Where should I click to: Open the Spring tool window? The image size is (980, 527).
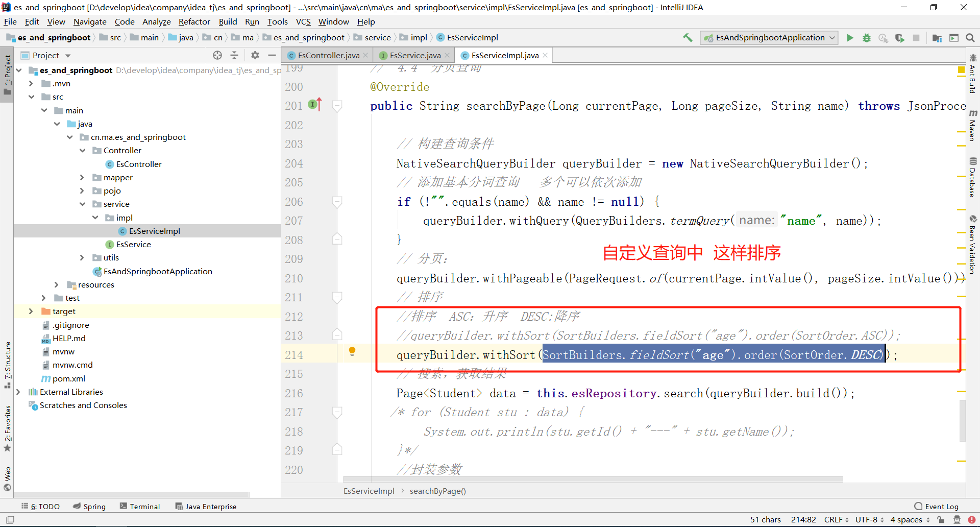[x=89, y=507]
